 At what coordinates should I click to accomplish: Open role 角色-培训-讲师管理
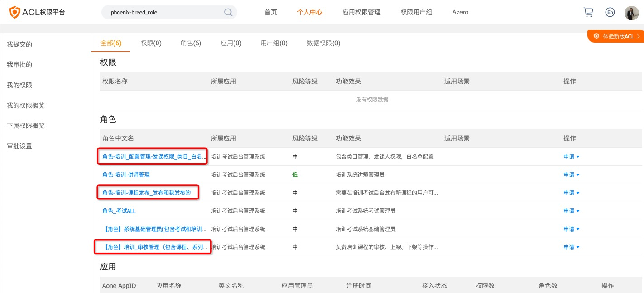coord(126,175)
